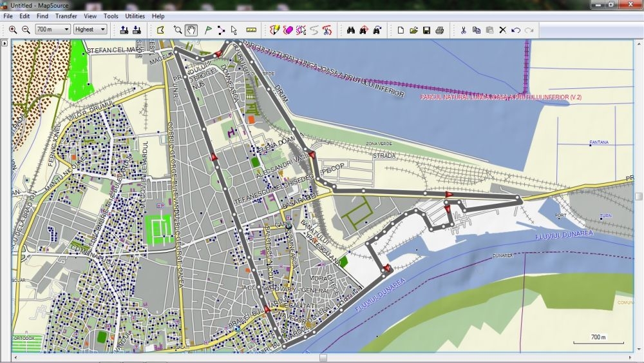This screenshot has height=363, width=644.
Task: Open the Utilities menu
Action: [x=135, y=16]
